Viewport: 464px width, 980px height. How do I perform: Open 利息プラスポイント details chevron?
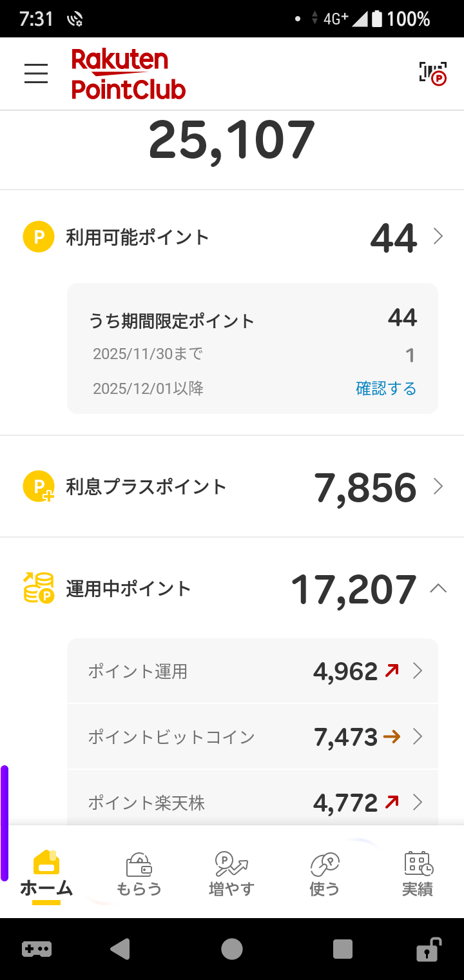coord(438,487)
